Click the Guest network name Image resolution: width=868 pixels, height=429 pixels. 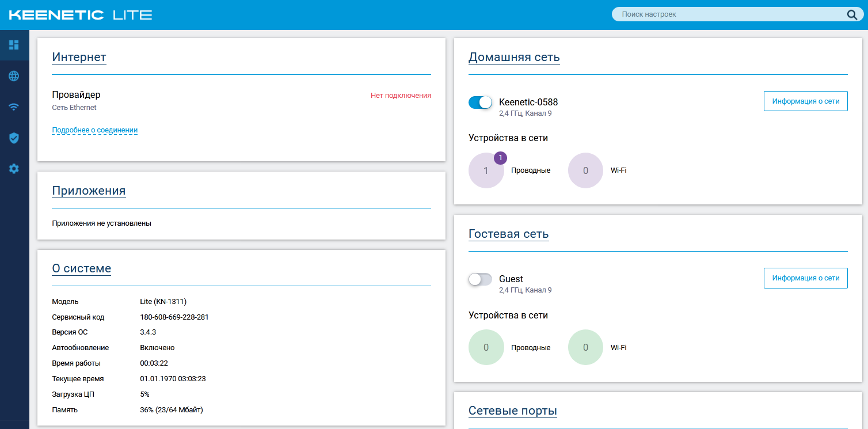(511, 279)
